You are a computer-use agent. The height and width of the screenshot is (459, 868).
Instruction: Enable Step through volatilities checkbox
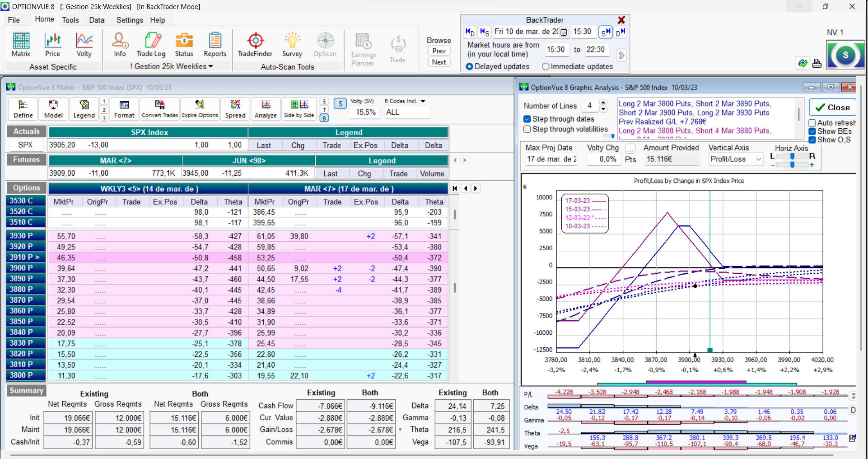527,129
